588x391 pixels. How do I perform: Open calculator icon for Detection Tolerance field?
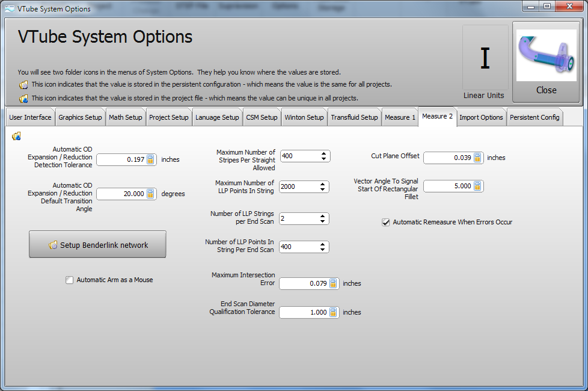coord(150,160)
